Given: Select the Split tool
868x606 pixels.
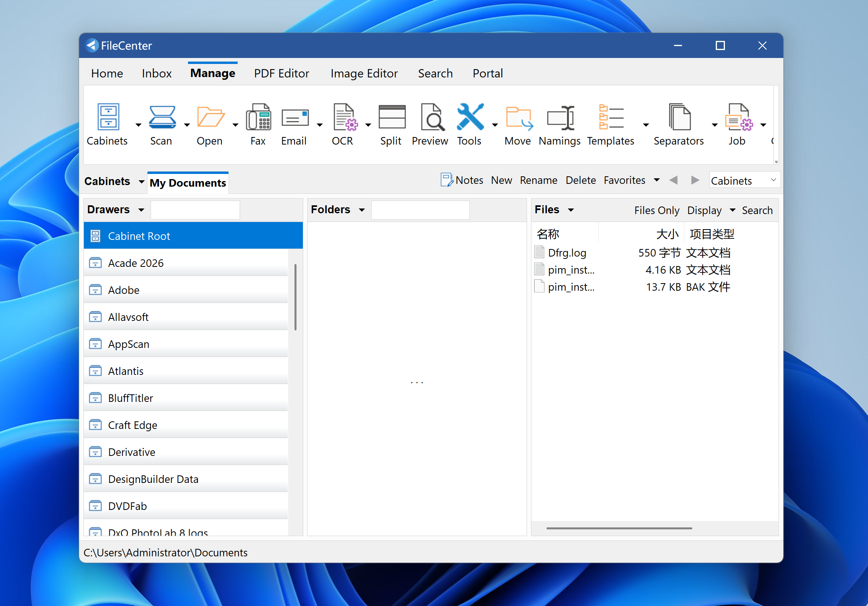Looking at the screenshot, I should (x=392, y=124).
